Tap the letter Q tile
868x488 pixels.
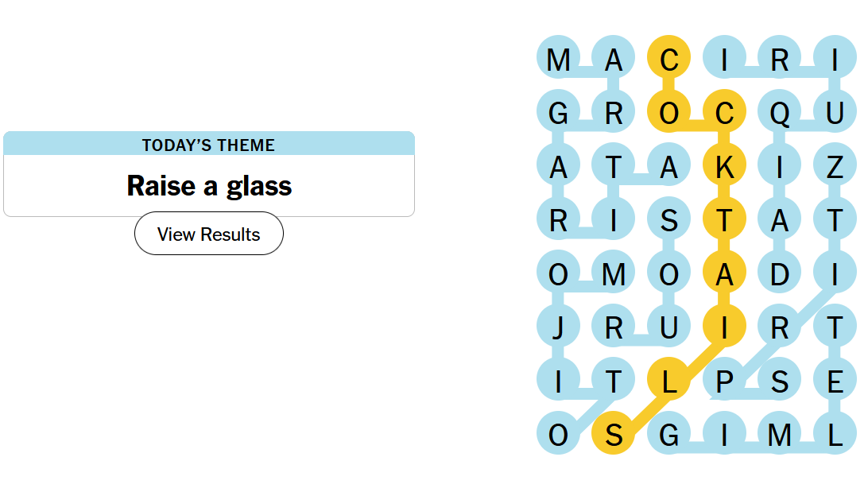point(779,114)
